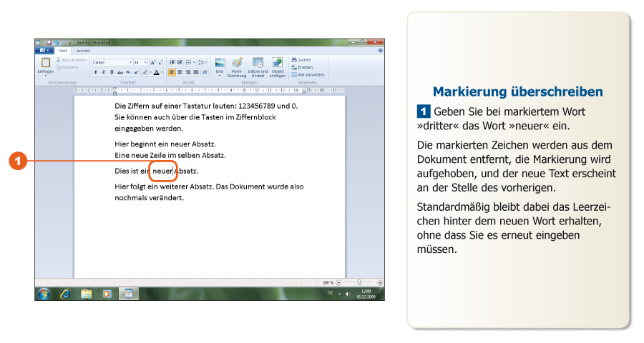Image resolution: width=644 pixels, height=343 pixels.
Task: Toggle underline formatting
Action: coord(111,72)
